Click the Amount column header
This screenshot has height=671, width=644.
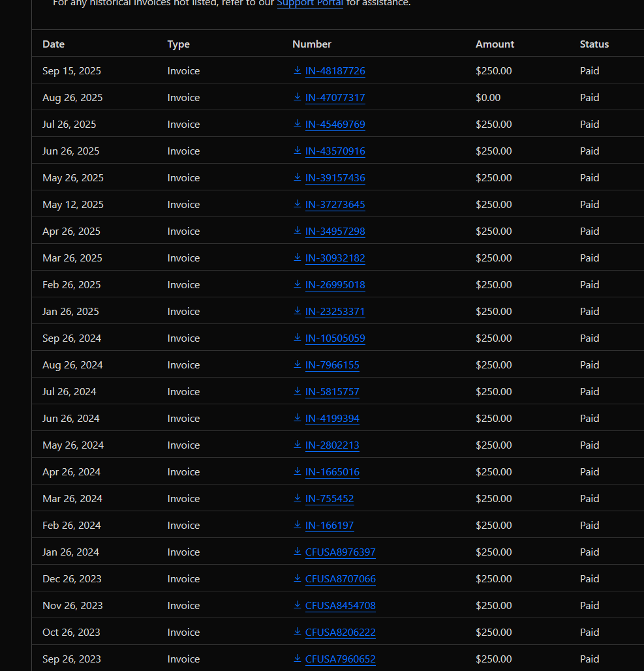tap(495, 44)
